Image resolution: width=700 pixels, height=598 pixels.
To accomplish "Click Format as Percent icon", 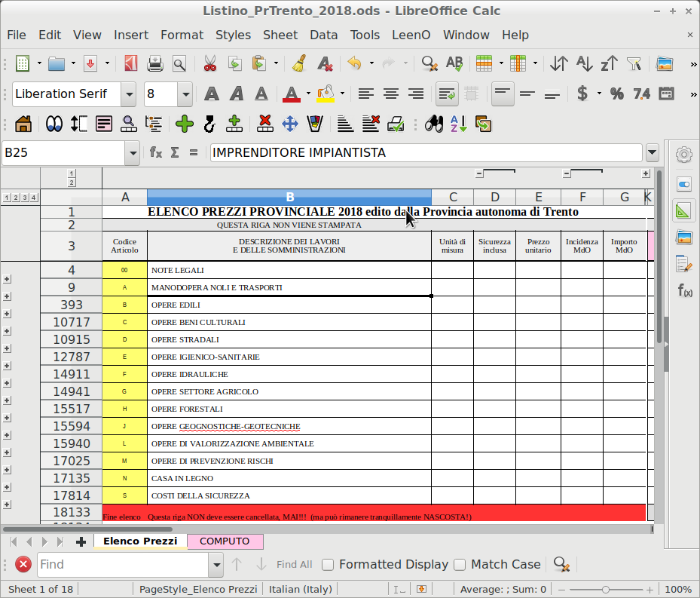I will coord(617,94).
